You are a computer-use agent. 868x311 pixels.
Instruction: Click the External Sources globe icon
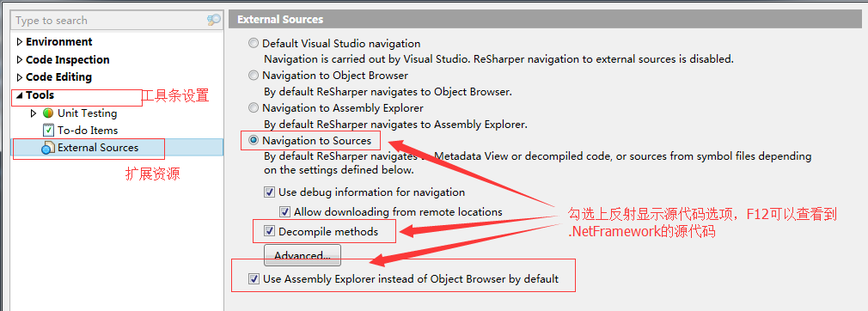[x=48, y=148]
